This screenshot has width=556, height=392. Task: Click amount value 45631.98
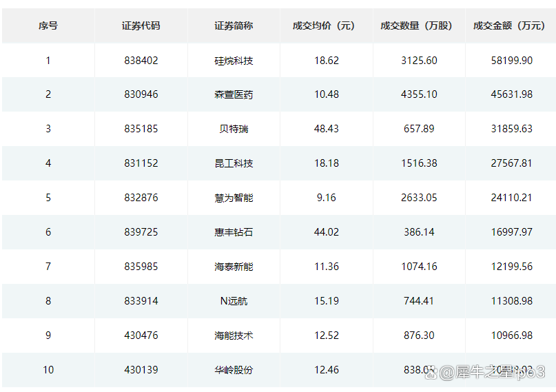(x=512, y=94)
